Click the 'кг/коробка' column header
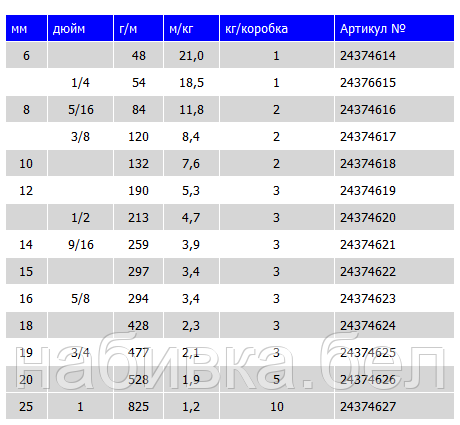 tap(277, 28)
